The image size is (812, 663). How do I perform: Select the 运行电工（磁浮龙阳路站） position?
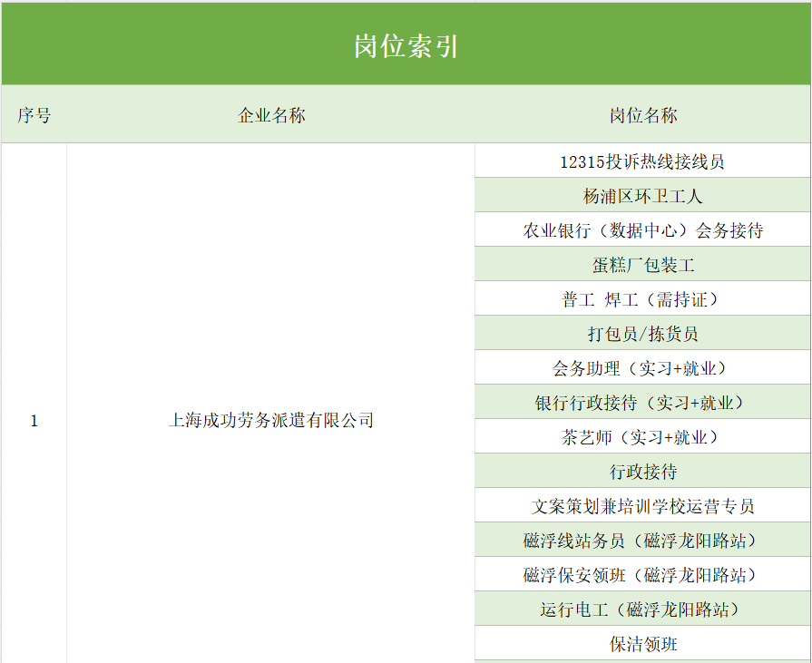pyautogui.click(x=642, y=609)
